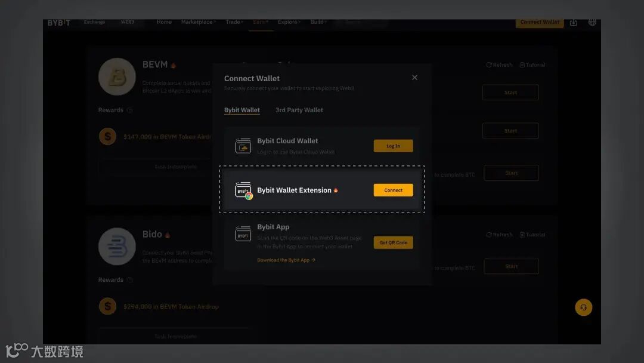The height and width of the screenshot is (363, 644).
Task: Click the 'Connect Wallet' dialog heading
Action: tap(252, 79)
